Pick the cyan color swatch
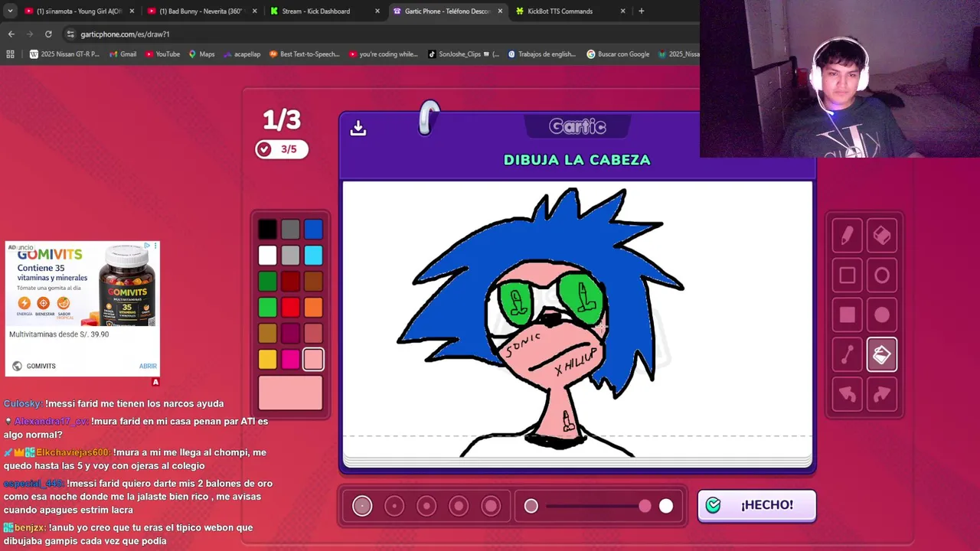 313,255
